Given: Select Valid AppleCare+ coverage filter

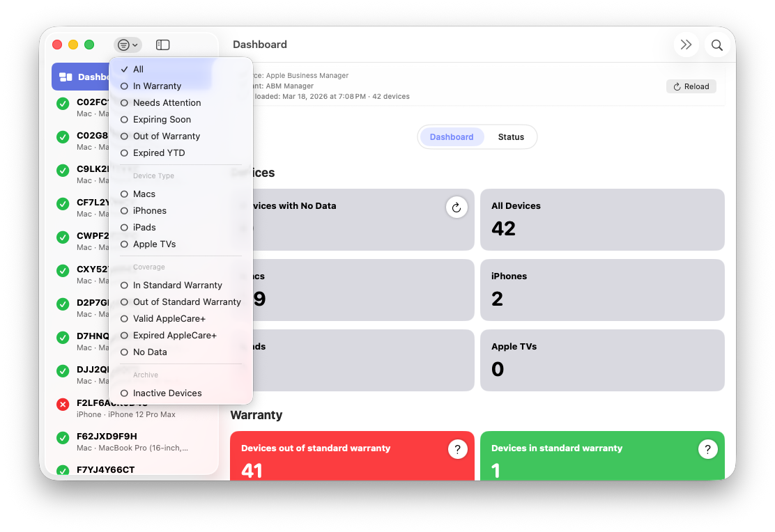Looking at the screenshot, I should (x=169, y=319).
